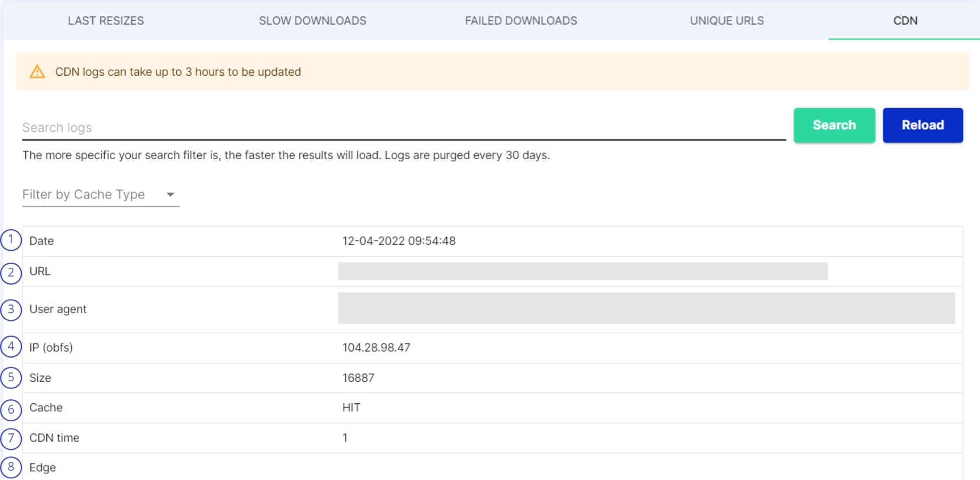
Task: Click the blue Reload button
Action: tap(922, 125)
